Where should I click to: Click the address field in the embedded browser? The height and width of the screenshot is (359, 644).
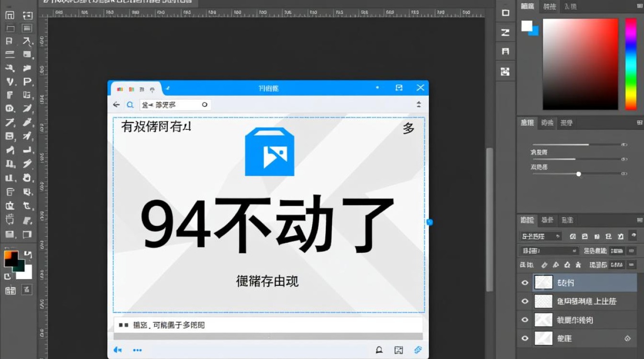point(175,105)
